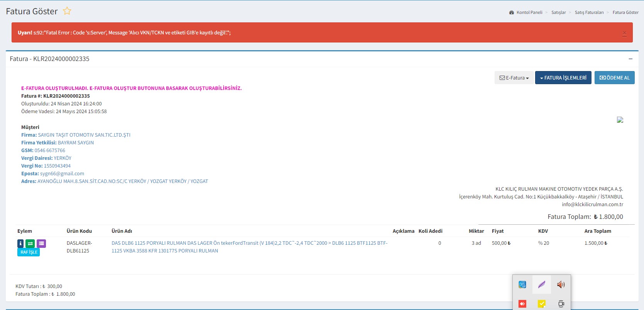Open the yellow sticky note tray icon

tap(541, 304)
